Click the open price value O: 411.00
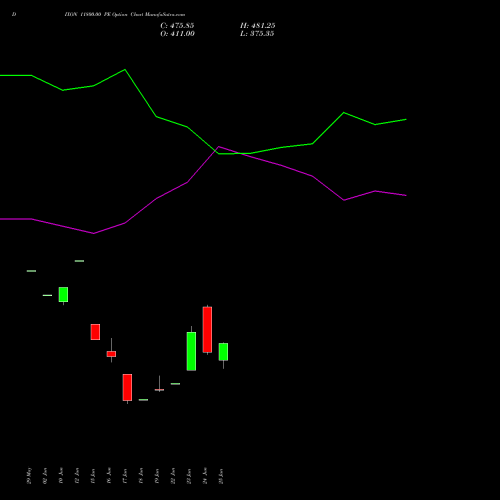The width and height of the screenshot is (500, 500). [x=177, y=34]
